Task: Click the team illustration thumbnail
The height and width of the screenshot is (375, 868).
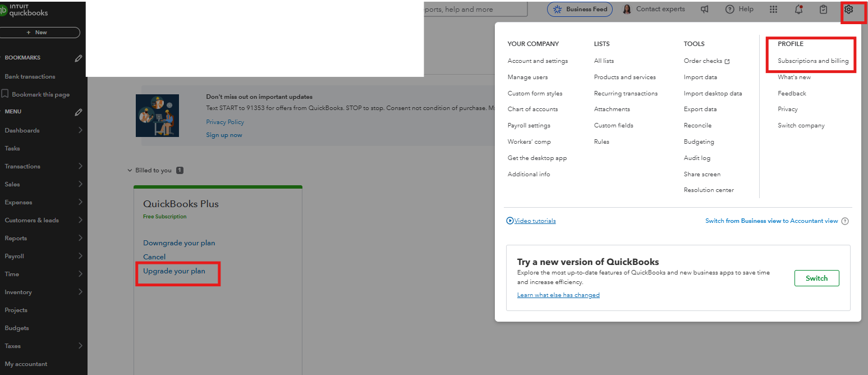Action: (x=157, y=116)
